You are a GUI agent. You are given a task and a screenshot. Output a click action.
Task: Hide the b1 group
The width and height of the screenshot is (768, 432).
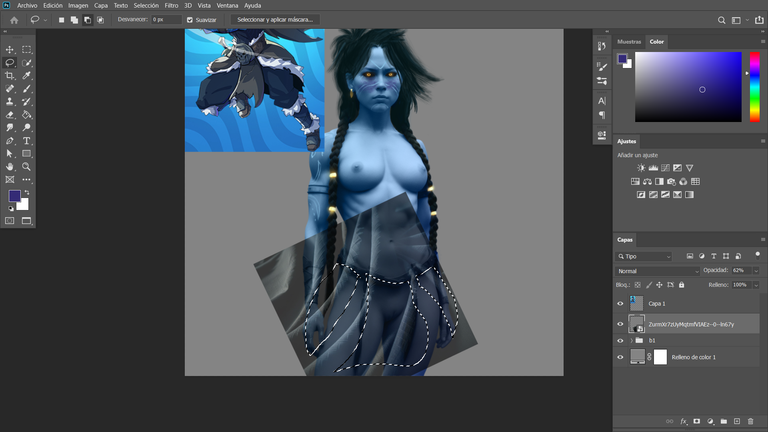(x=620, y=340)
